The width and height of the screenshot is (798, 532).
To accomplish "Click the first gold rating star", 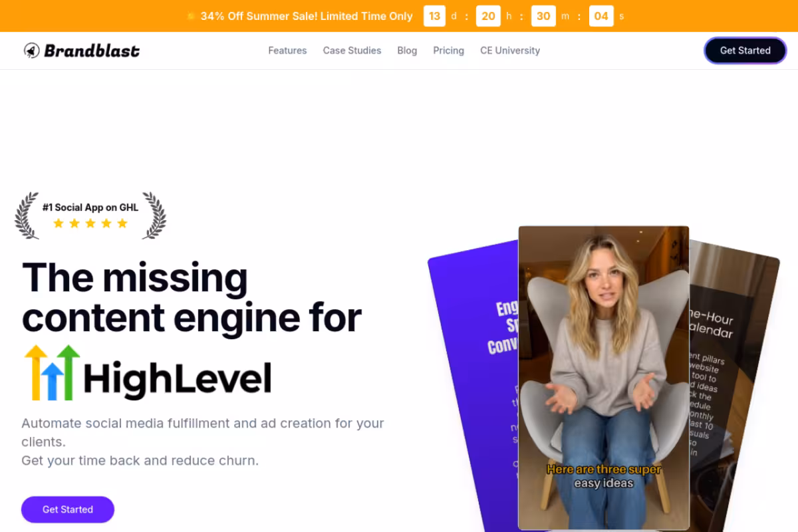I will point(59,223).
